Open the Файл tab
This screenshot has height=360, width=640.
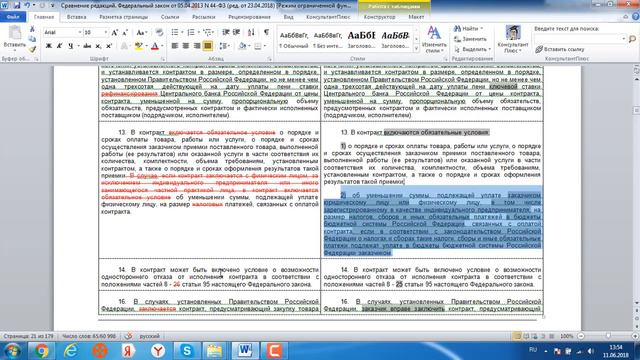[x=13, y=17]
